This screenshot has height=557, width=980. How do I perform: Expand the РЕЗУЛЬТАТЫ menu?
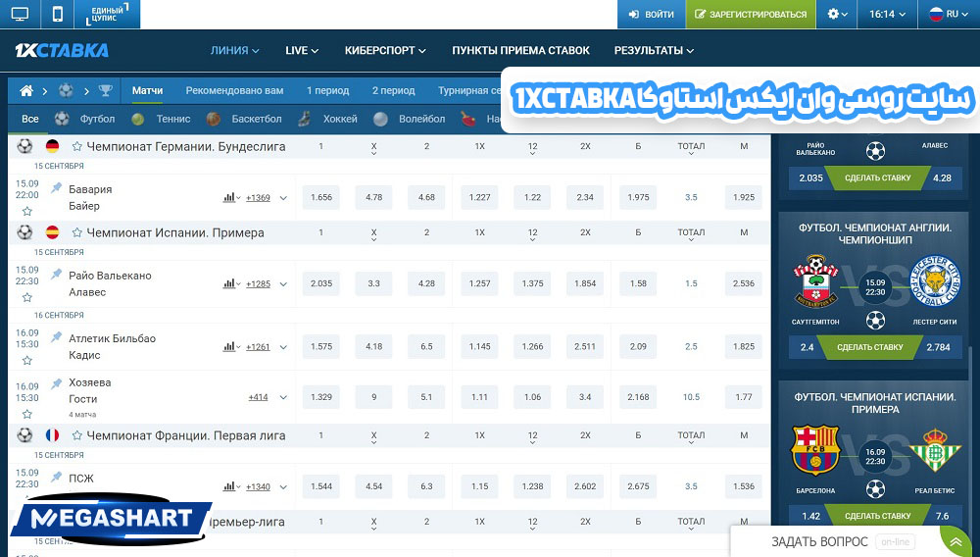(654, 51)
